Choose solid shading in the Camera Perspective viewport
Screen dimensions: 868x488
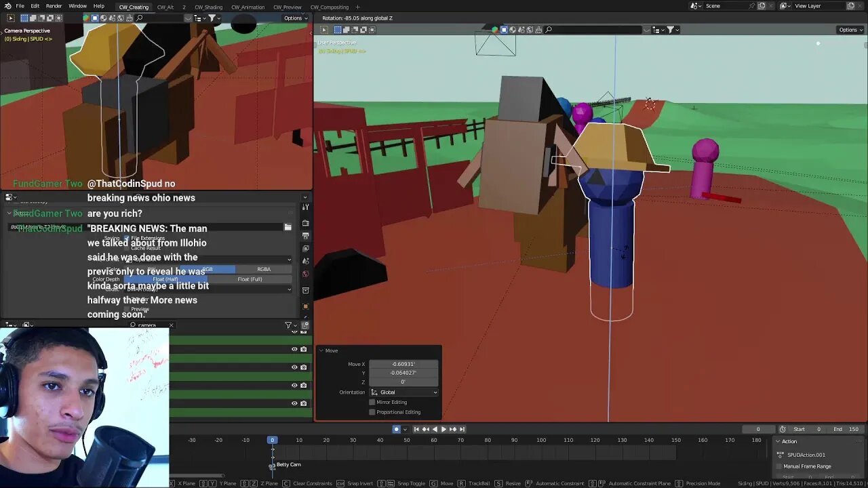click(x=95, y=18)
